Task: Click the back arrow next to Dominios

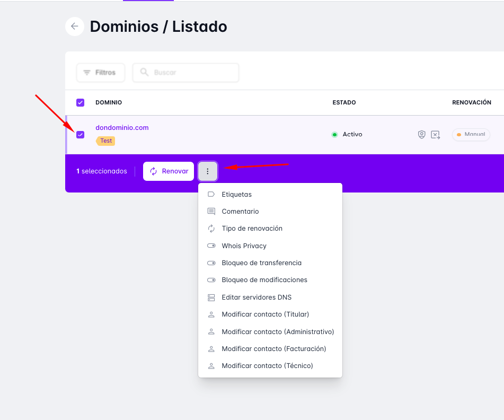Action: (75, 27)
